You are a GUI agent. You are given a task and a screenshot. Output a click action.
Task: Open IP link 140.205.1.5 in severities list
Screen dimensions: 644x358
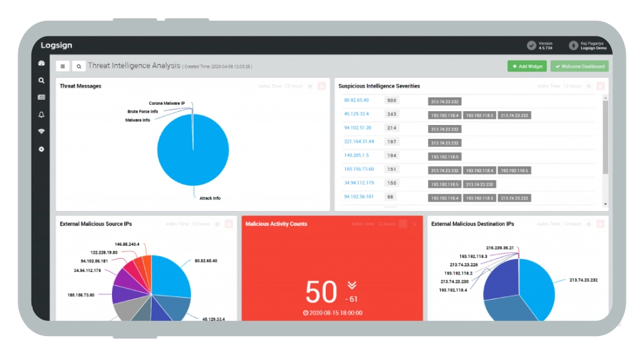(x=357, y=155)
